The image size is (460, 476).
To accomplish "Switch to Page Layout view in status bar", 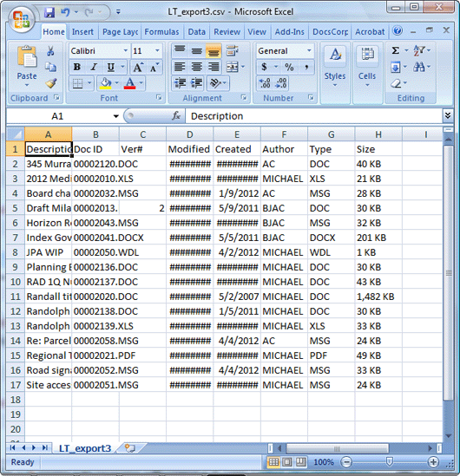I will [x=286, y=462].
